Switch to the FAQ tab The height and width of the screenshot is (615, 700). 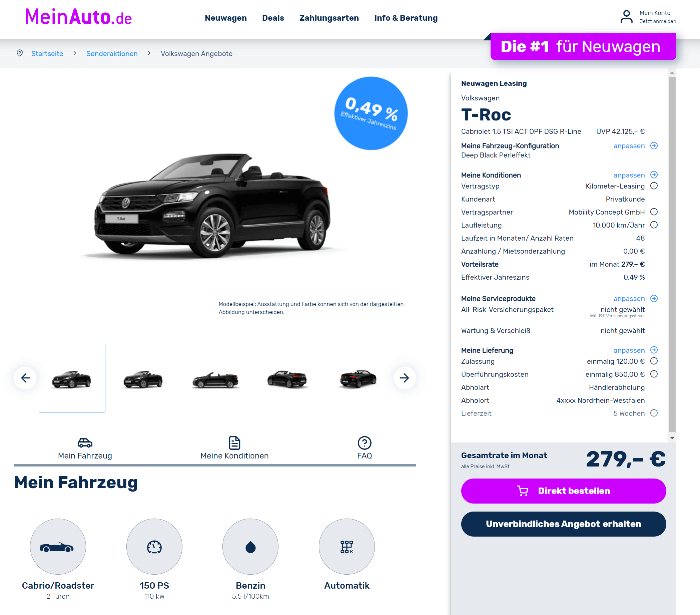coord(365,448)
